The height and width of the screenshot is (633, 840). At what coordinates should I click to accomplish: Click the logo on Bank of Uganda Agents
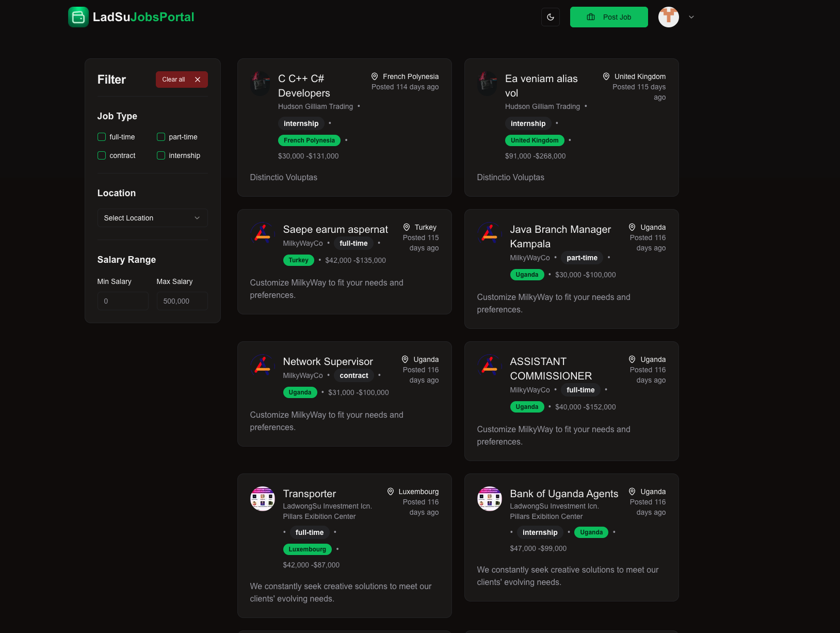[x=489, y=499]
